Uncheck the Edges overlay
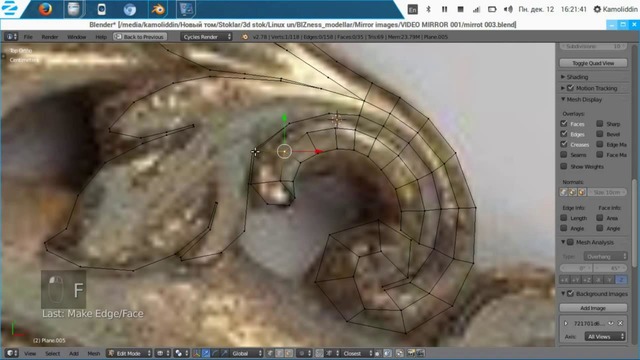This screenshot has width=640, height=360. [x=564, y=134]
